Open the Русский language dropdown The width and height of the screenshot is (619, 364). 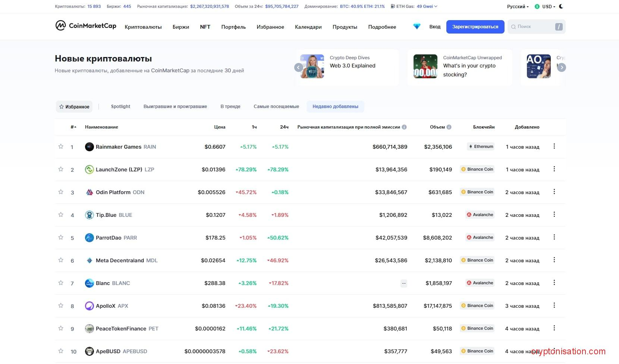pyautogui.click(x=518, y=7)
